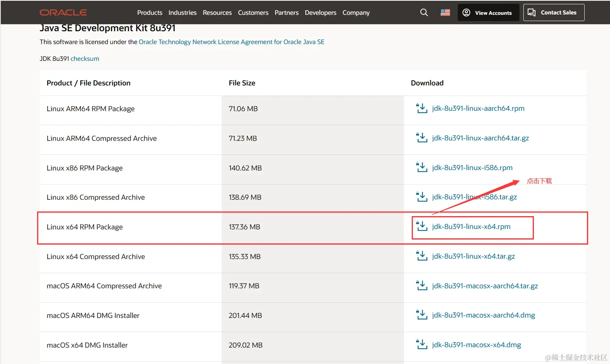
Task: Click download icon for jdk-8u391-macosx-aarch64.dmg
Action: 421,315
